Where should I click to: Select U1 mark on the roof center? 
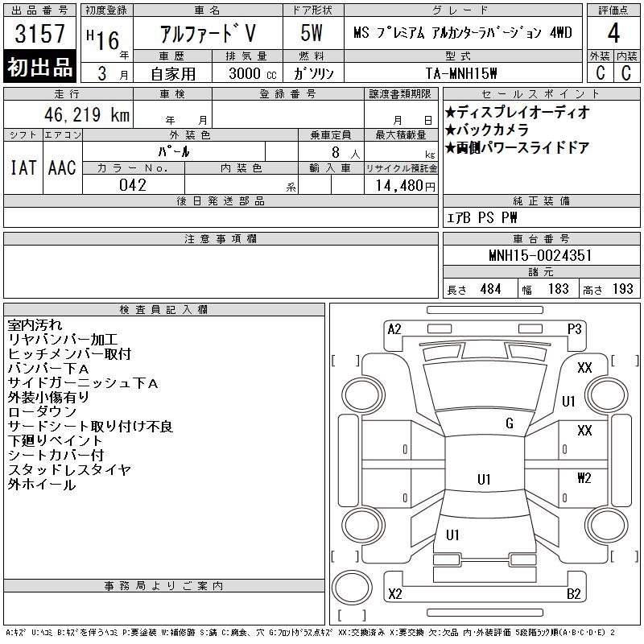pos(484,479)
